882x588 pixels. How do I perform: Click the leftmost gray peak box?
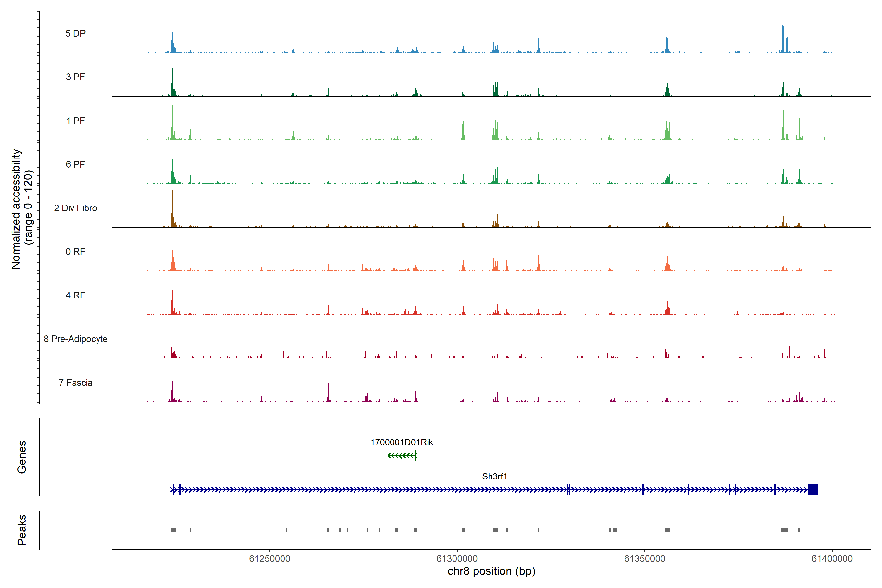[173, 530]
